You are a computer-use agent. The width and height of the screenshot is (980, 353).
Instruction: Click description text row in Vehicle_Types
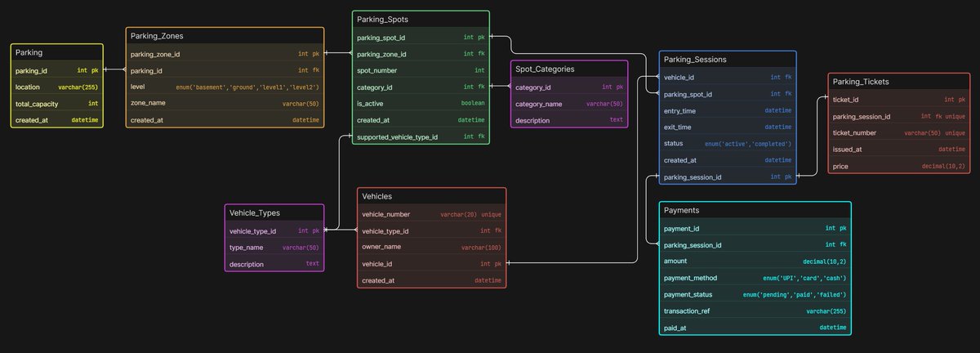[x=274, y=264]
